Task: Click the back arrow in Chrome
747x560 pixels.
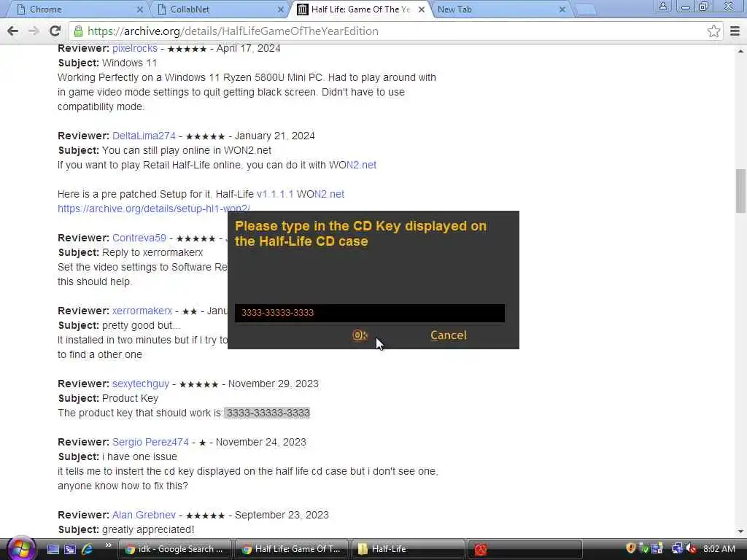Action: tap(13, 31)
